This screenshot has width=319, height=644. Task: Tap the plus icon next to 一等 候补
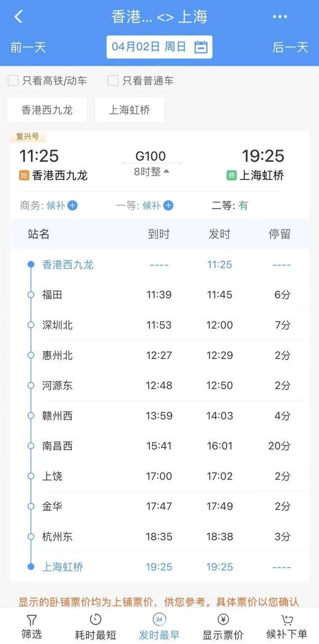pos(168,206)
